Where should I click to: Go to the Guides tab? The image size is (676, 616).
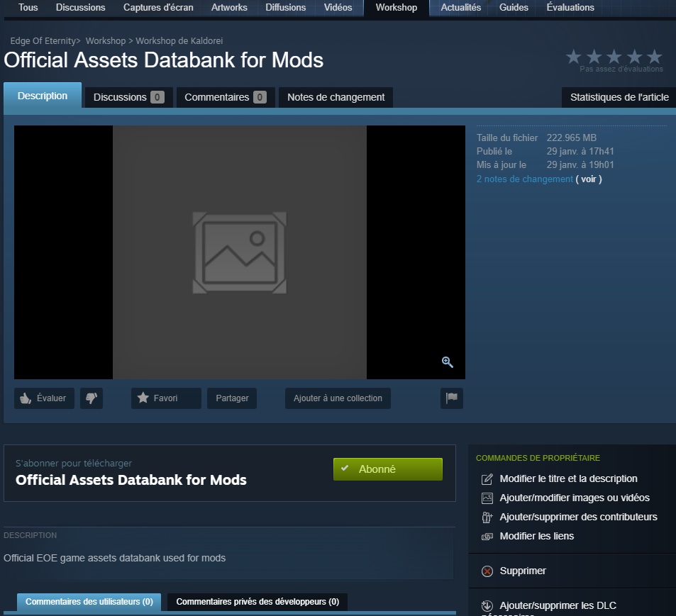[514, 7]
